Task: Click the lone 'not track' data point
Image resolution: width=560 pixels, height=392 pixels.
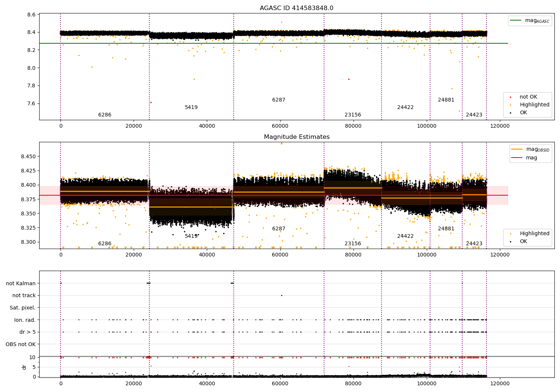Action: pos(281,295)
